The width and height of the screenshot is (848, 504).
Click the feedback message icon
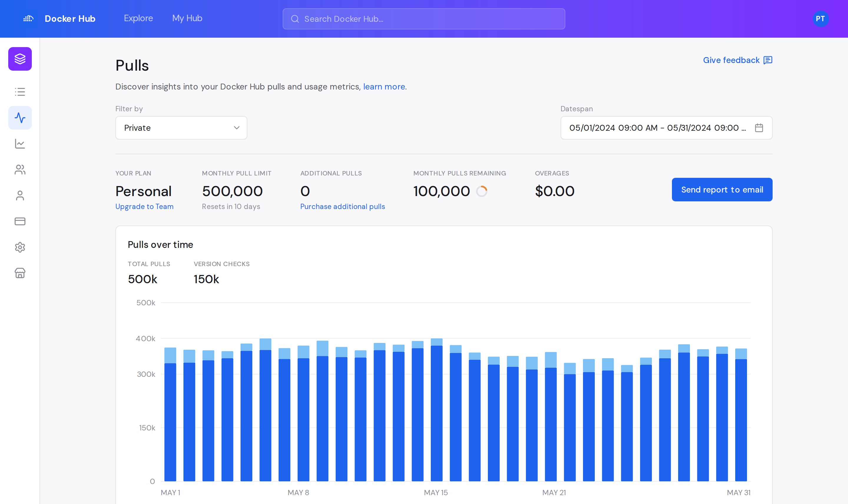click(768, 60)
